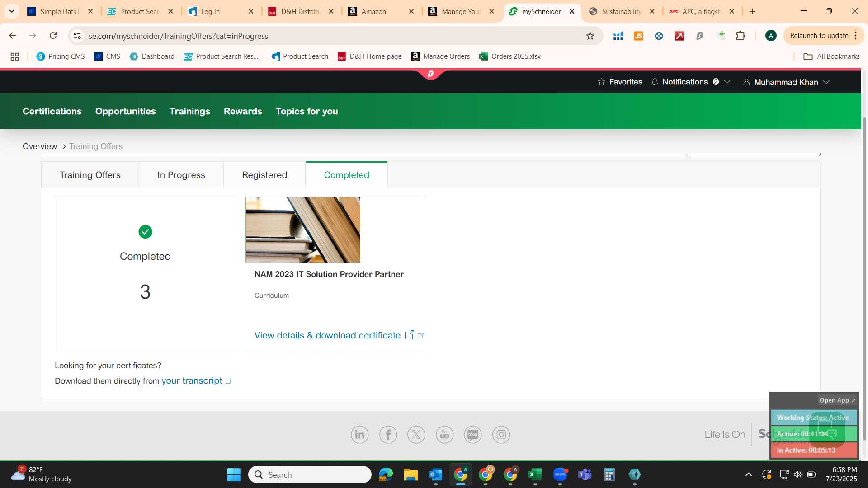Image resolution: width=868 pixels, height=488 pixels.
Task: Open Excel from taskbar
Action: [x=535, y=474]
